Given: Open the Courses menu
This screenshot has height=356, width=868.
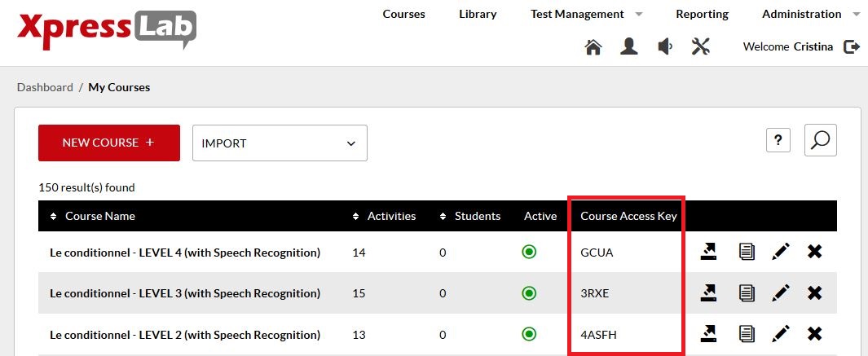Looking at the screenshot, I should 404,15.
